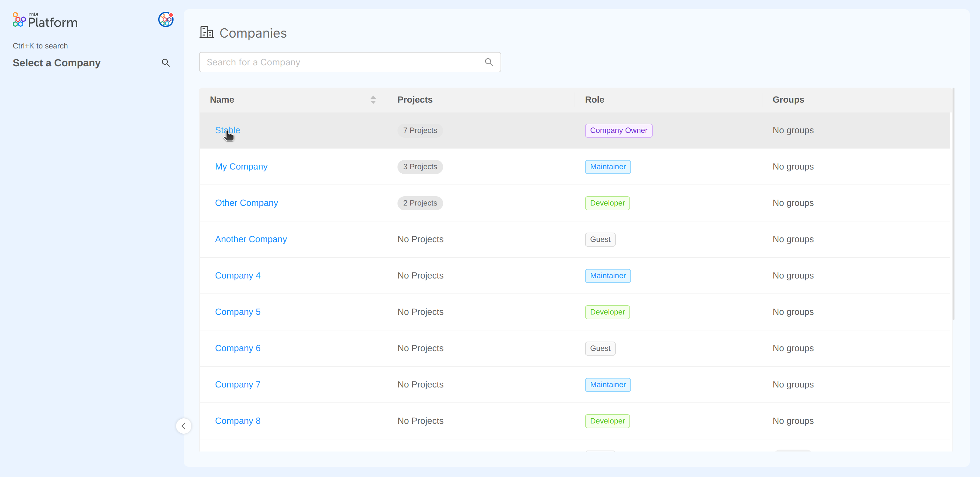Click the Name column header
980x477 pixels.
(222, 100)
